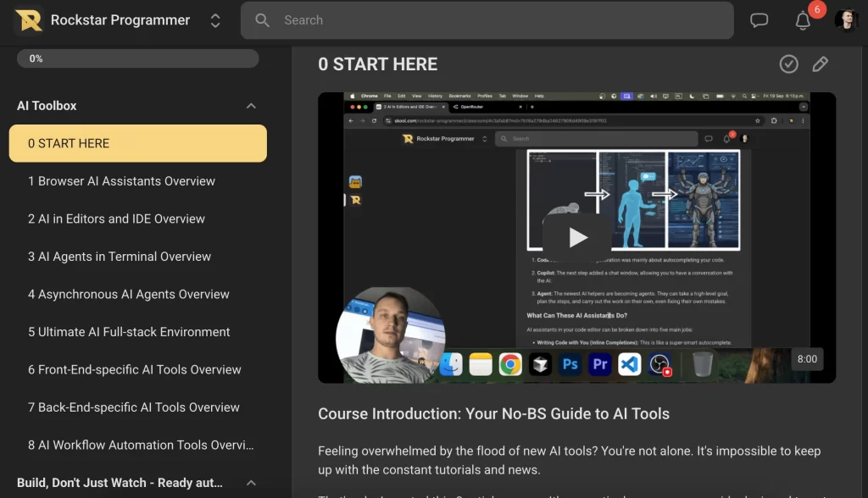Collapse the AI Toolbox section

pos(251,106)
